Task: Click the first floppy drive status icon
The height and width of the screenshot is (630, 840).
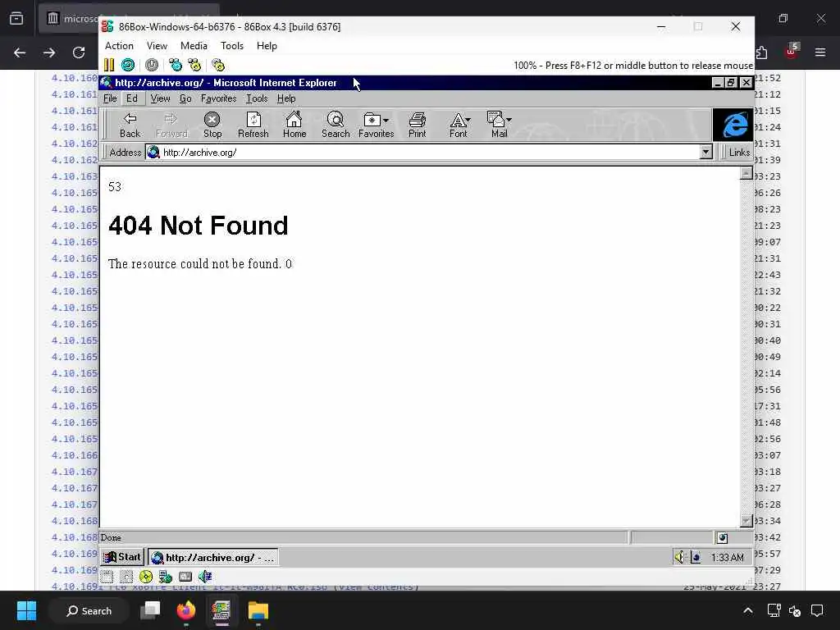Action: (107, 577)
